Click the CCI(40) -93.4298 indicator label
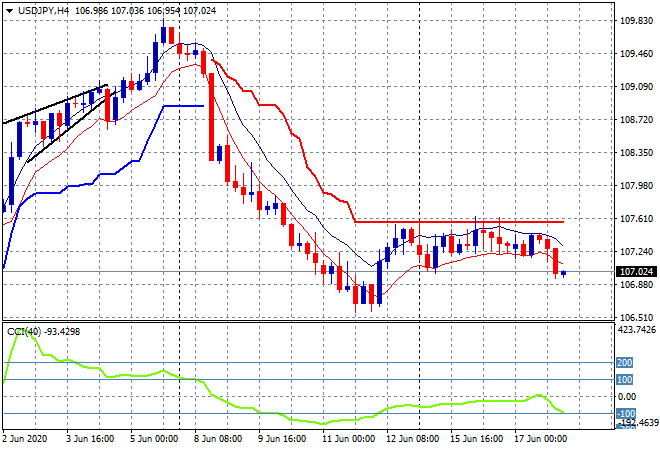This screenshot has width=660, height=450. tap(43, 332)
